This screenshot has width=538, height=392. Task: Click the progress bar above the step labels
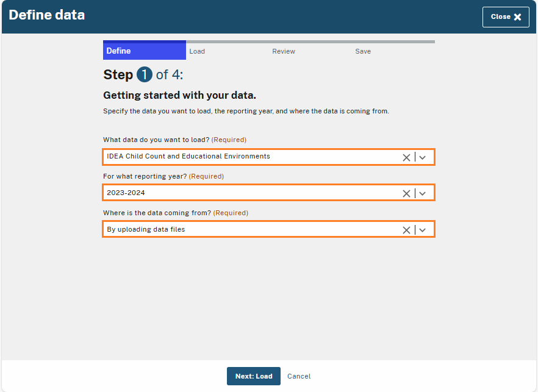pos(268,41)
